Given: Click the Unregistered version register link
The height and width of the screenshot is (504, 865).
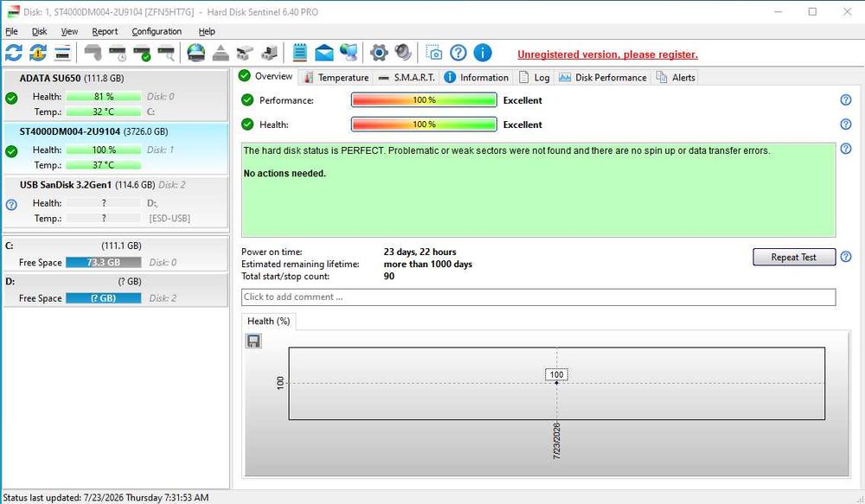Looking at the screenshot, I should click(607, 54).
